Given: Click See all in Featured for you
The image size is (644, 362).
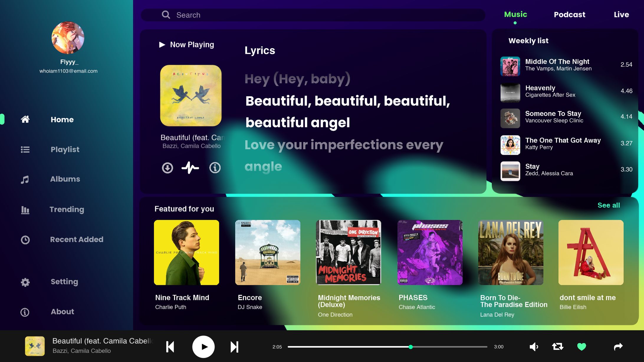Looking at the screenshot, I should click(608, 205).
